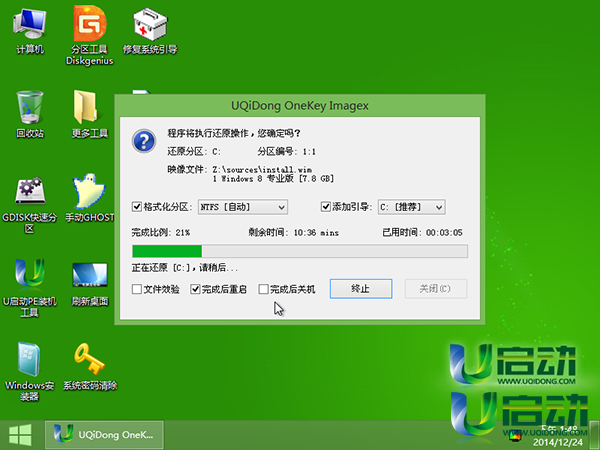Open the NTFS [自动] format dropdown
The image size is (600, 450).
click(243, 207)
